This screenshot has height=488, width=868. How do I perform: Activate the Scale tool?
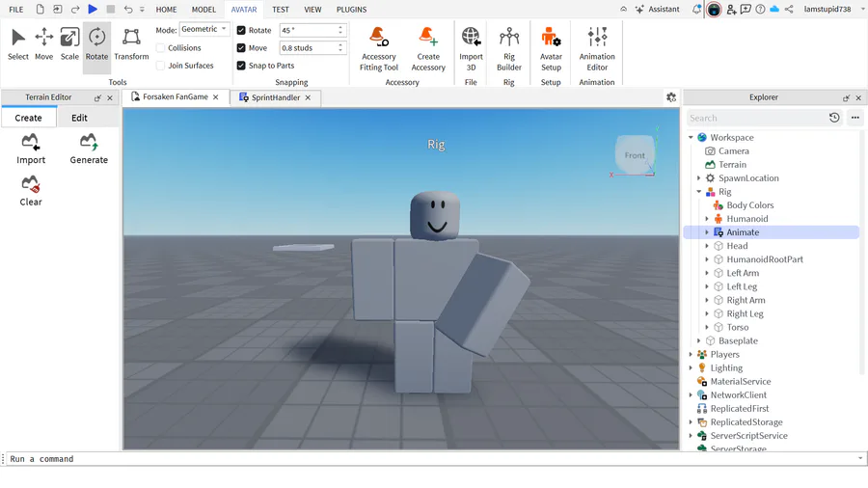(x=69, y=44)
